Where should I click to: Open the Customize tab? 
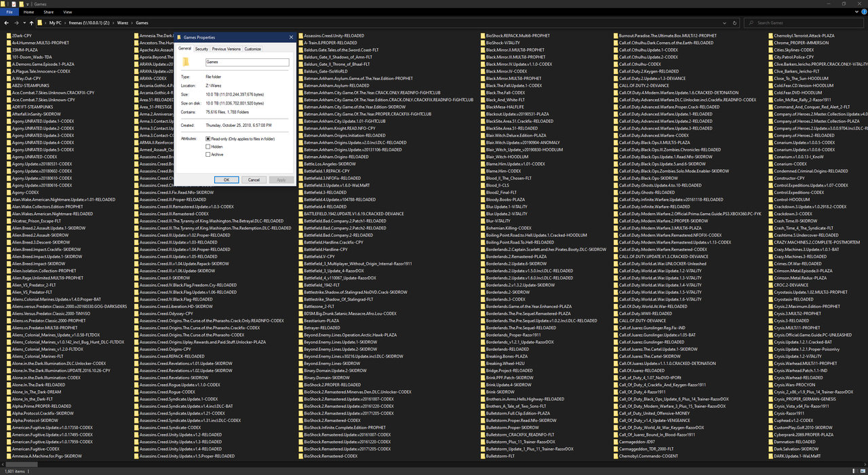253,49
